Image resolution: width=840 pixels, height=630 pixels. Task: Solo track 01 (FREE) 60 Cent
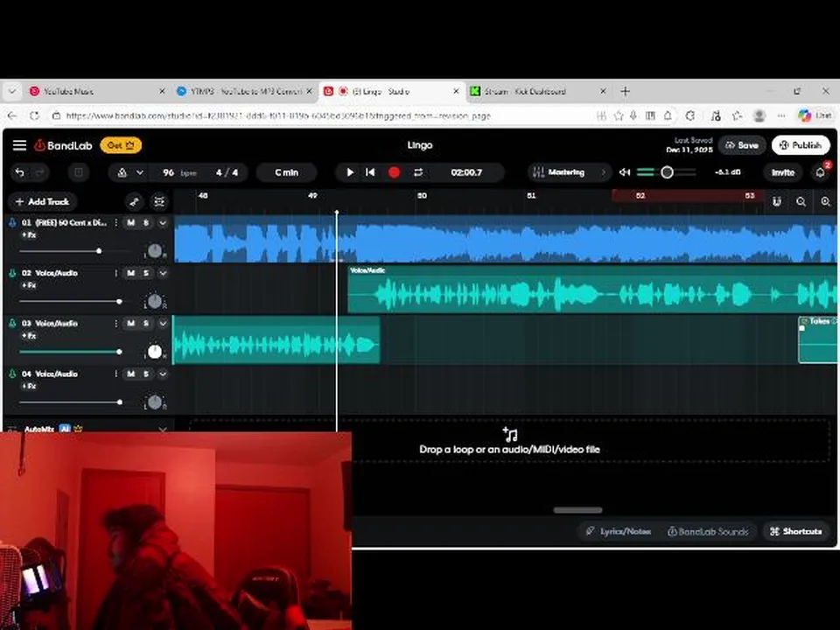click(x=146, y=222)
